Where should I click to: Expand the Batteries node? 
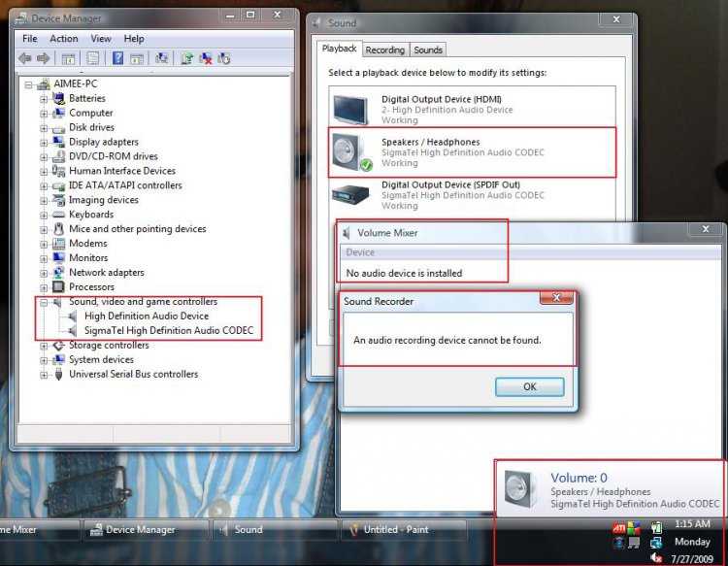(44, 99)
